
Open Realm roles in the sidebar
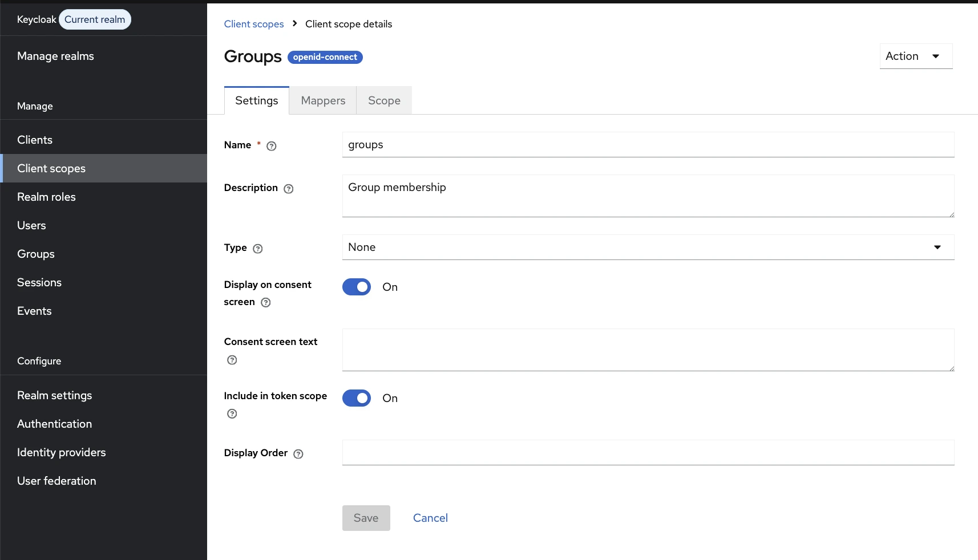104,197
